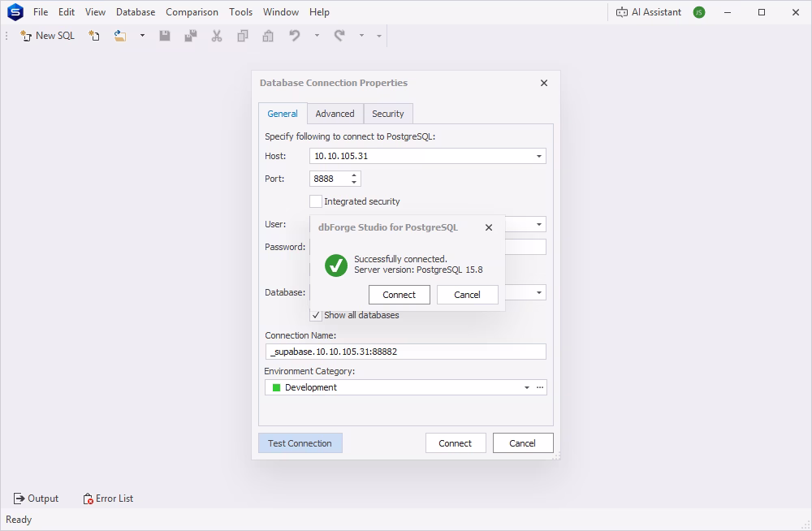
Task: Trigger the Undo toolbar icon
Action: 294,36
